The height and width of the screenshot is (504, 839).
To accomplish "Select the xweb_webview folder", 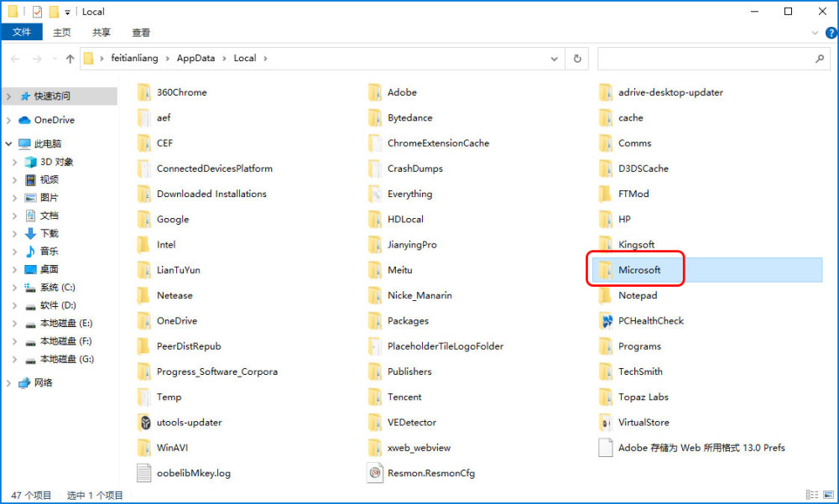I will point(419,447).
